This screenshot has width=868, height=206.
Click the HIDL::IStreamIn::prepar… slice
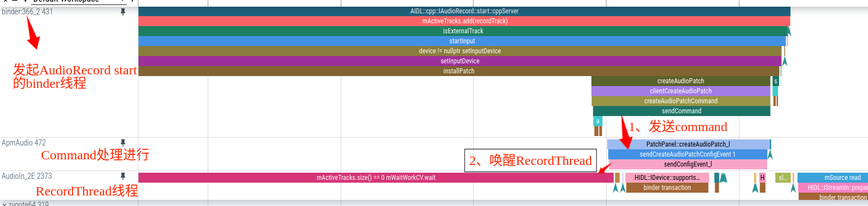click(x=833, y=188)
